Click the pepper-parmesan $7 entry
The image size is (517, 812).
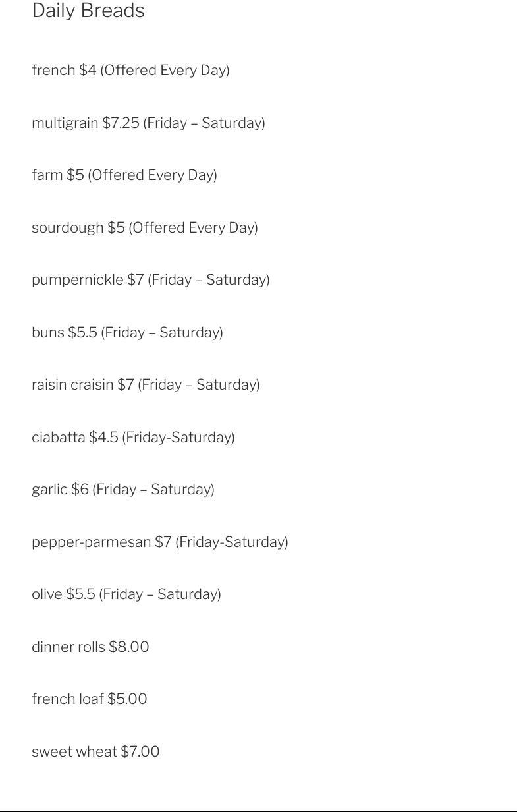pos(160,542)
